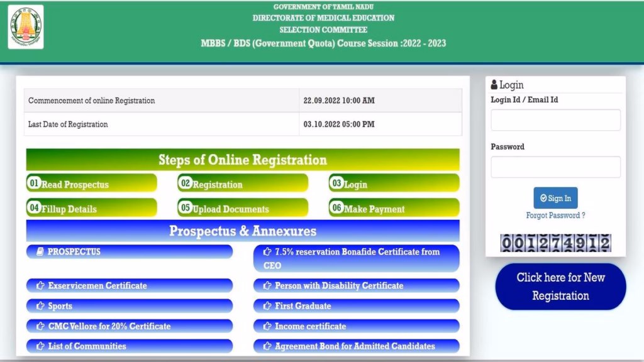Image resolution: width=644 pixels, height=362 pixels.
Task: Open the PROSPECTUS document link
Action: (130, 251)
